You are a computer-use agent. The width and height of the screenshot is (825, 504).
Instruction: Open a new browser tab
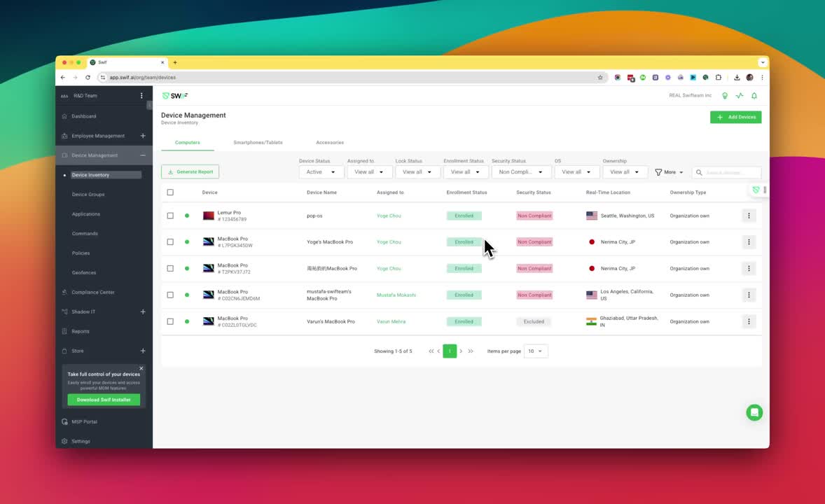click(175, 62)
